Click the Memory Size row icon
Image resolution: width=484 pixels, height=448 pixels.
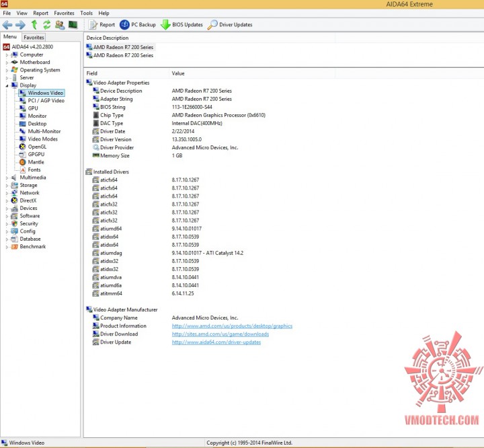point(96,155)
